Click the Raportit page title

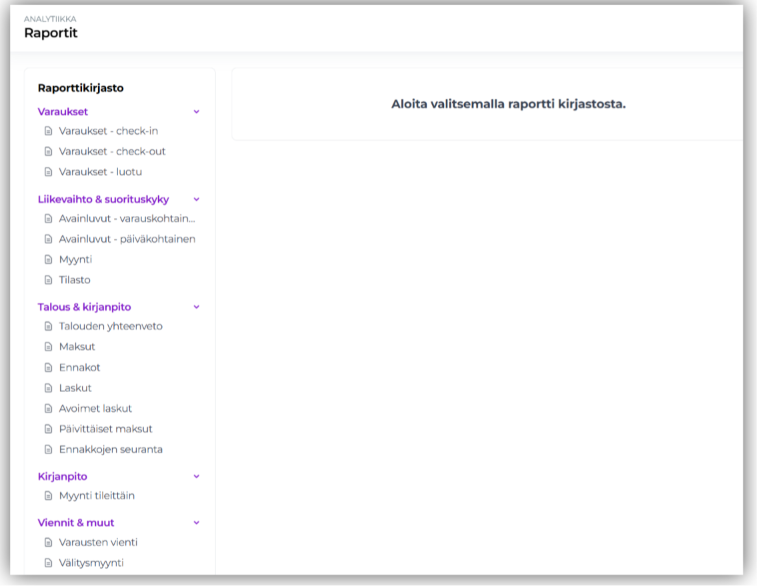(51, 33)
